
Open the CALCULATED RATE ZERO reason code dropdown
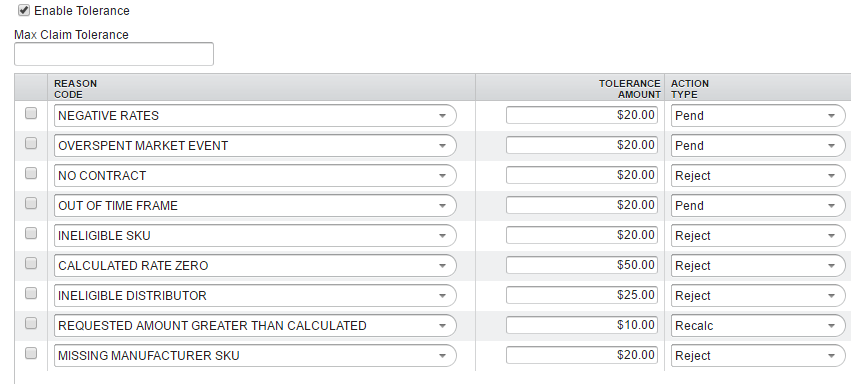pyautogui.click(x=255, y=266)
